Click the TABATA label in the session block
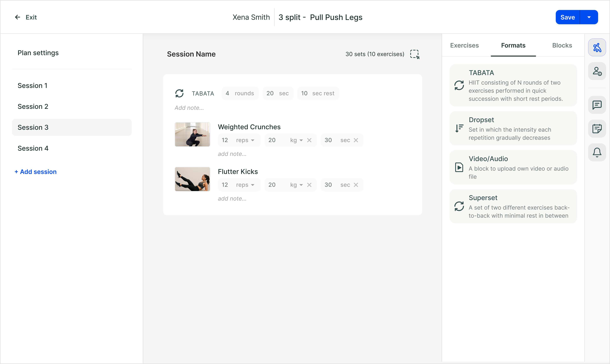Viewport: 610px width, 364px height. point(203,93)
